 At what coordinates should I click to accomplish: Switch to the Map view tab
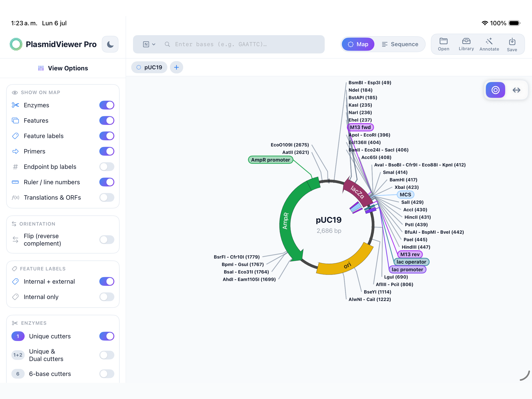358,44
